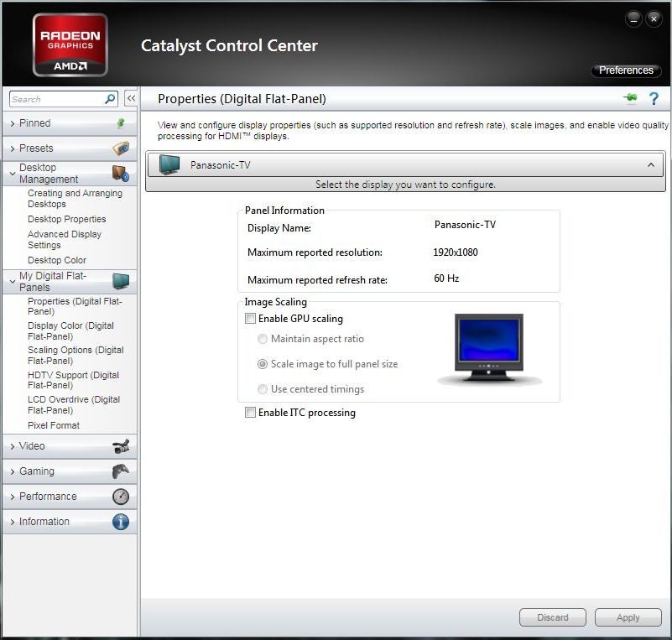Image resolution: width=672 pixels, height=640 pixels.
Task: Minimize the Catalyst Control Center window
Action: (x=633, y=18)
